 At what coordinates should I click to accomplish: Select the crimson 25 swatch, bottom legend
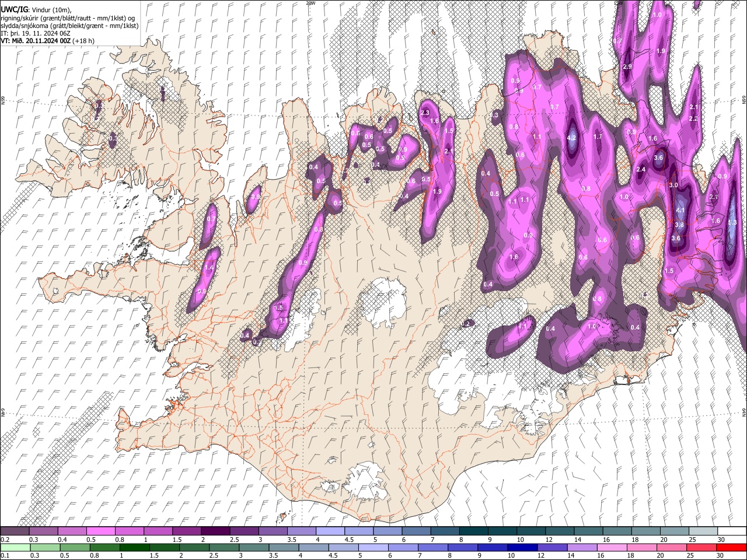tap(701, 548)
